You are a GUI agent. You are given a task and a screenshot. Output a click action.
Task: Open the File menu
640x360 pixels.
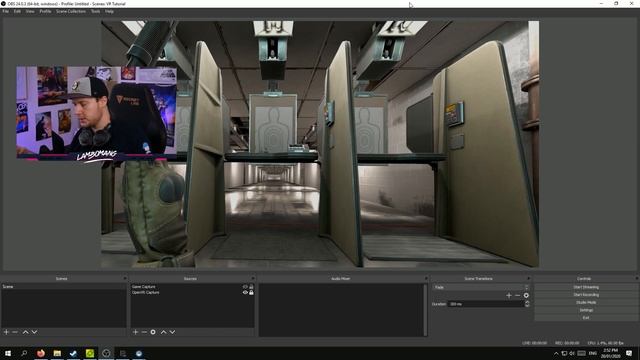6,11
